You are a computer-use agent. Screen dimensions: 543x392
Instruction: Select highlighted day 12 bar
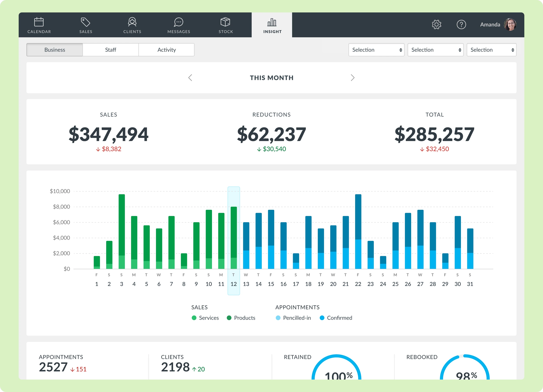click(234, 238)
